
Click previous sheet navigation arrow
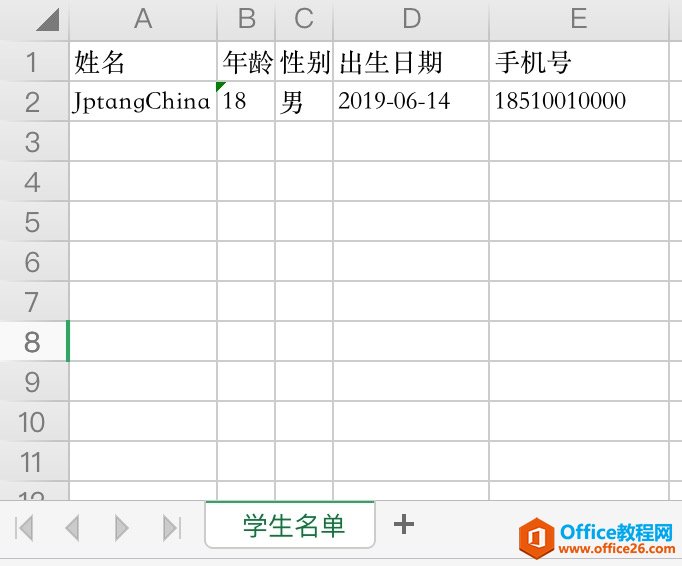(x=72, y=528)
